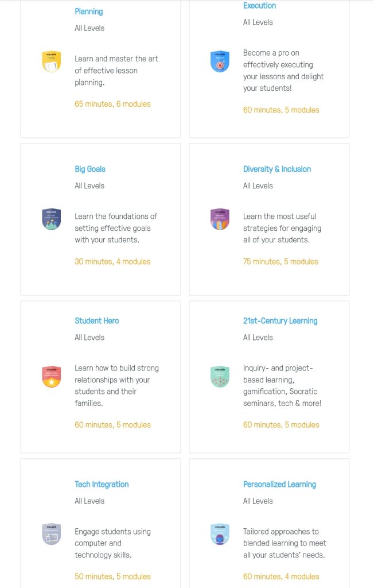Open the Student Hero course link
374x588 pixels.
[x=97, y=320]
